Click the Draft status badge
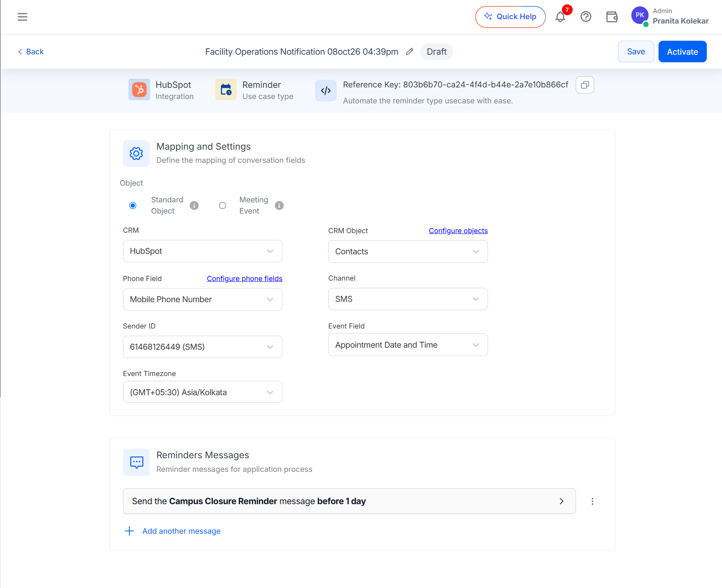The width and height of the screenshot is (722, 588). coord(436,51)
